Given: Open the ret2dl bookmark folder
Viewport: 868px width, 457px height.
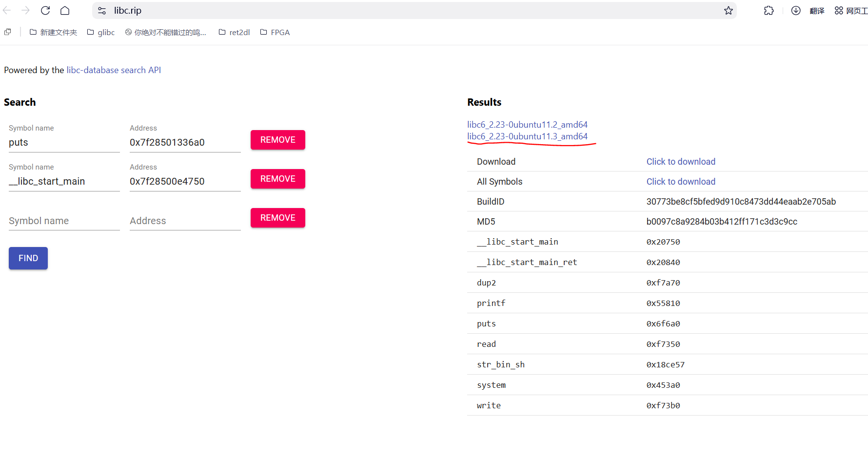Looking at the screenshot, I should click(234, 33).
